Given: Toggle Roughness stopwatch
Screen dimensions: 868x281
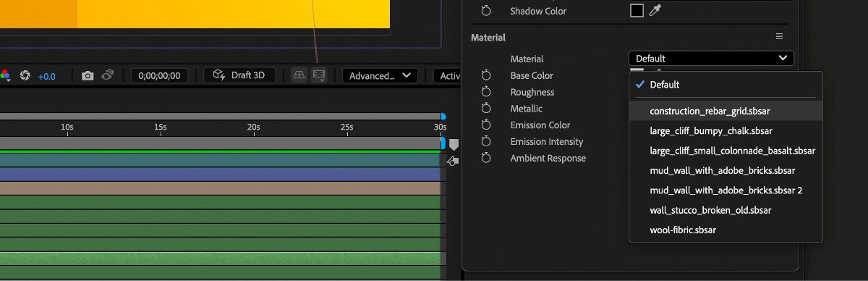Looking at the screenshot, I should 486,92.
